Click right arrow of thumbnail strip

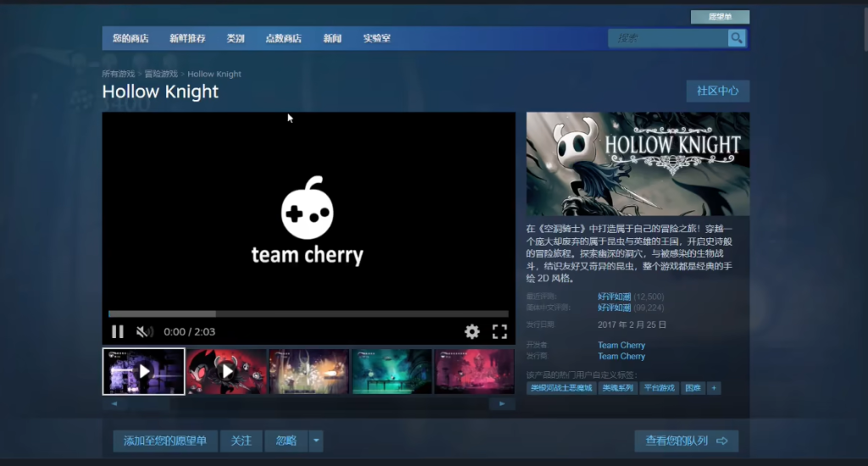[502, 403]
